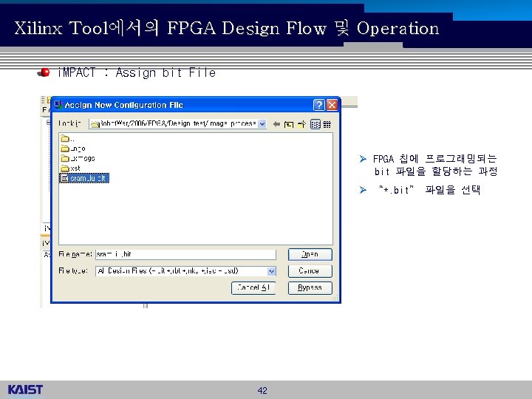Switch to details view icon
The height and width of the screenshot is (399, 532).
pos(327,125)
